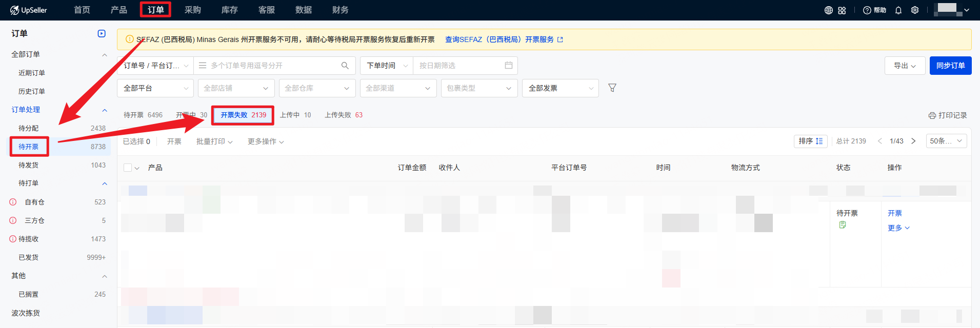This screenshot has height=328, width=980.
Task: Collapse the sidebar with the panel icon
Action: coord(102,34)
